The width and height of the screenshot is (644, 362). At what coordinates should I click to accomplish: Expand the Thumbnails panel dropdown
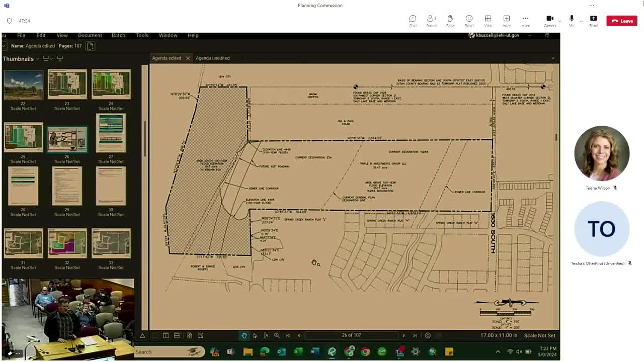[x=37, y=59]
